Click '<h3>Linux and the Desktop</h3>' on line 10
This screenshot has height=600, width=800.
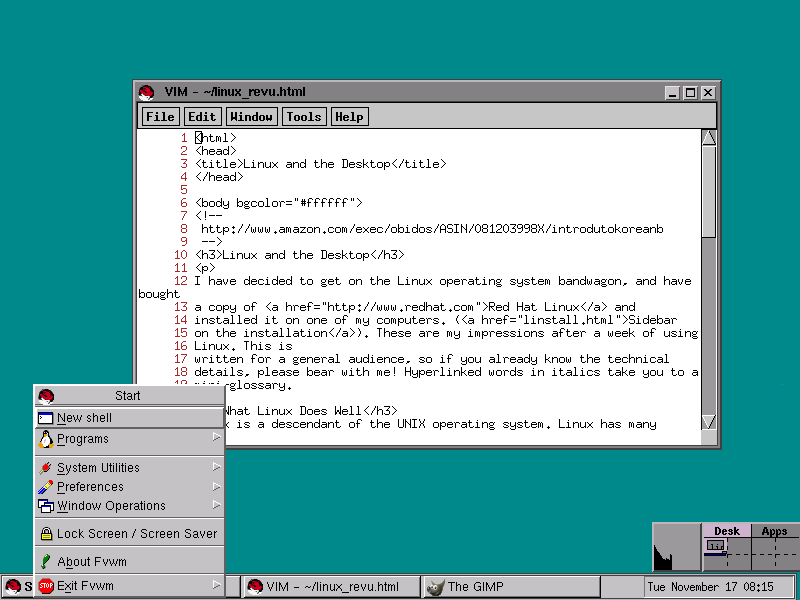[299, 255]
